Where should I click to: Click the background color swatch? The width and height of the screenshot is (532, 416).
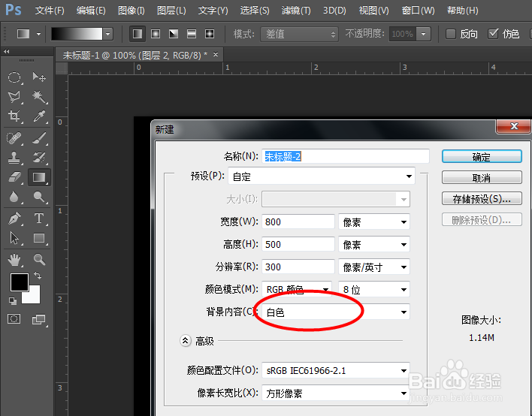point(35,297)
